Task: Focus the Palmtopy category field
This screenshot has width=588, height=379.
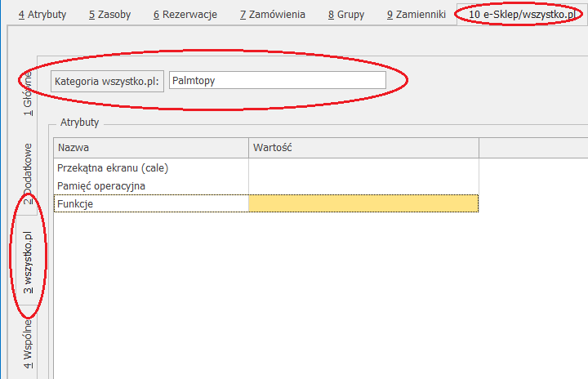Action: [278, 80]
